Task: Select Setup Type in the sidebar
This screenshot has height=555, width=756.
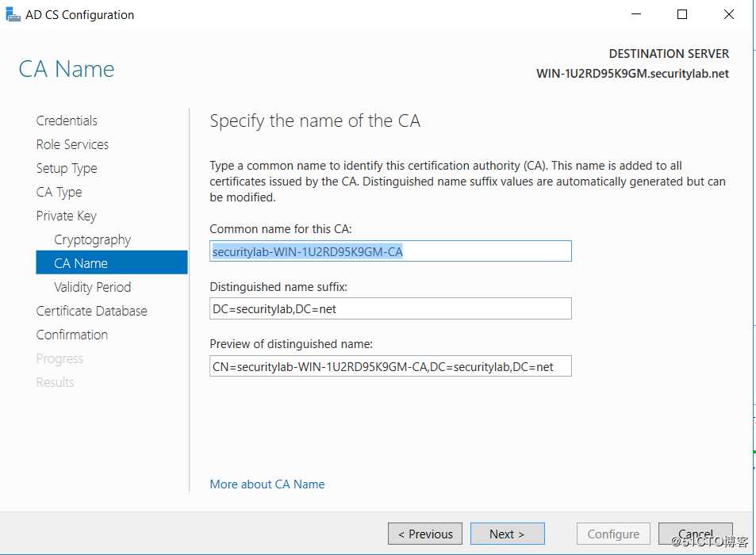Action: tap(67, 168)
